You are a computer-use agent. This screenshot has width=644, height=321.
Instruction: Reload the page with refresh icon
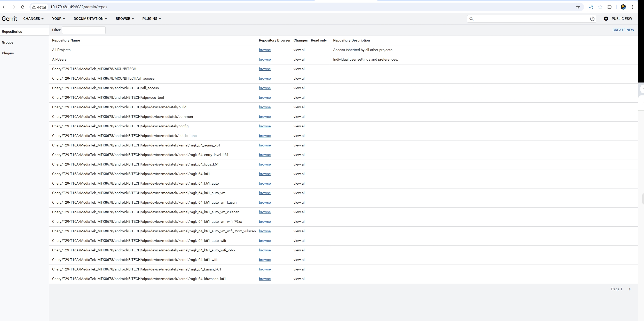23,7
